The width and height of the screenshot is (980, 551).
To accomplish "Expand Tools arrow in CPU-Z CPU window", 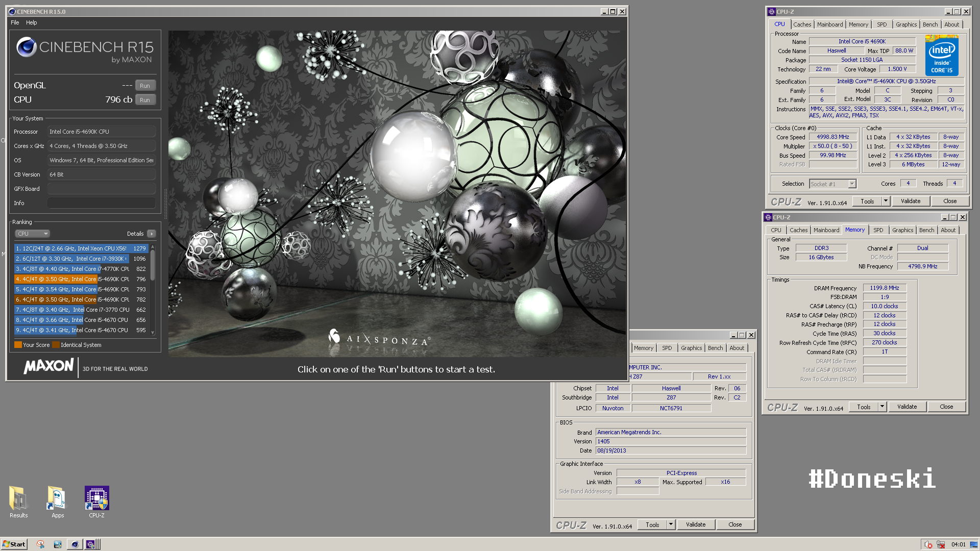I will click(886, 202).
